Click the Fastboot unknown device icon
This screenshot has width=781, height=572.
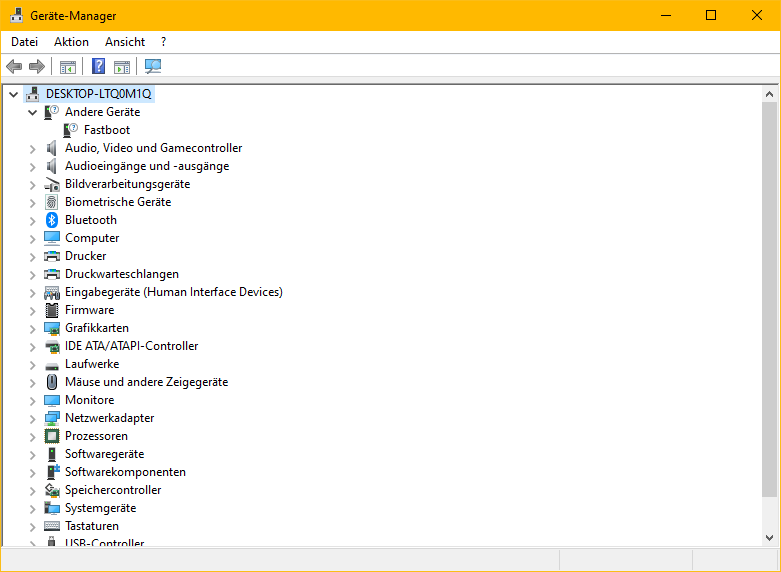[70, 130]
